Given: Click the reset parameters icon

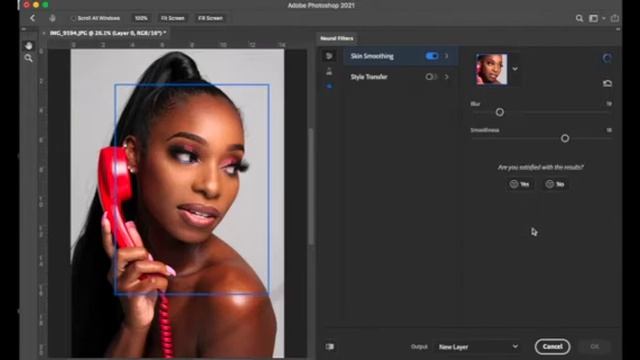Looking at the screenshot, I should [x=607, y=83].
